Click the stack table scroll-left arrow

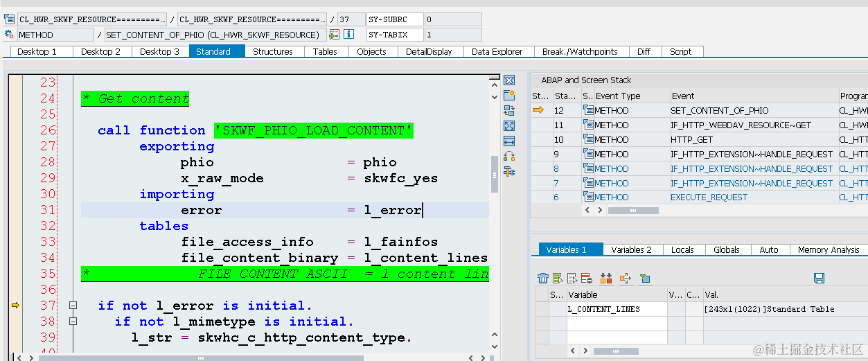point(587,210)
